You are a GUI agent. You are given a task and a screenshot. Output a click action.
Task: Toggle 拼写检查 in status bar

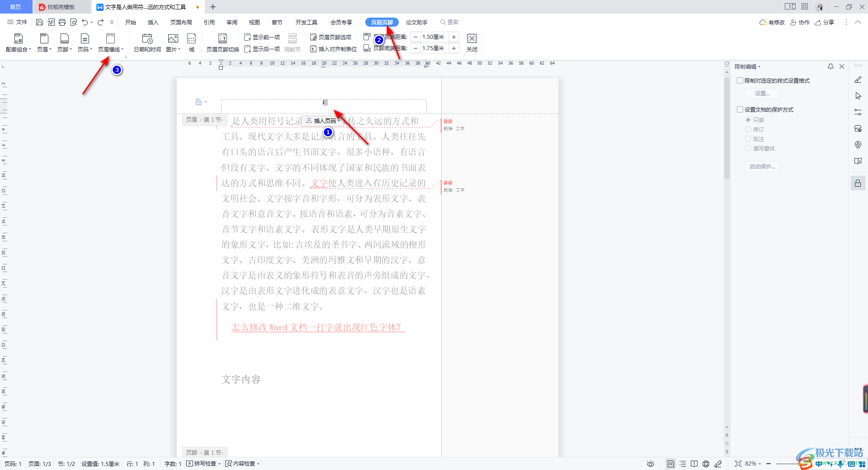[202, 464]
